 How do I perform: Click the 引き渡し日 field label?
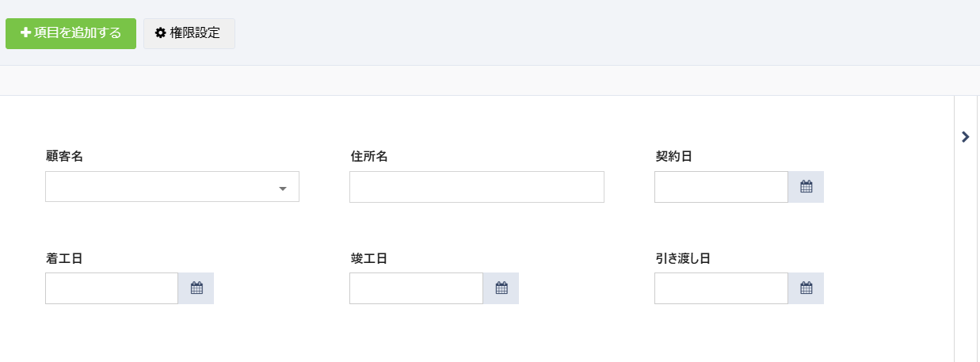click(682, 258)
